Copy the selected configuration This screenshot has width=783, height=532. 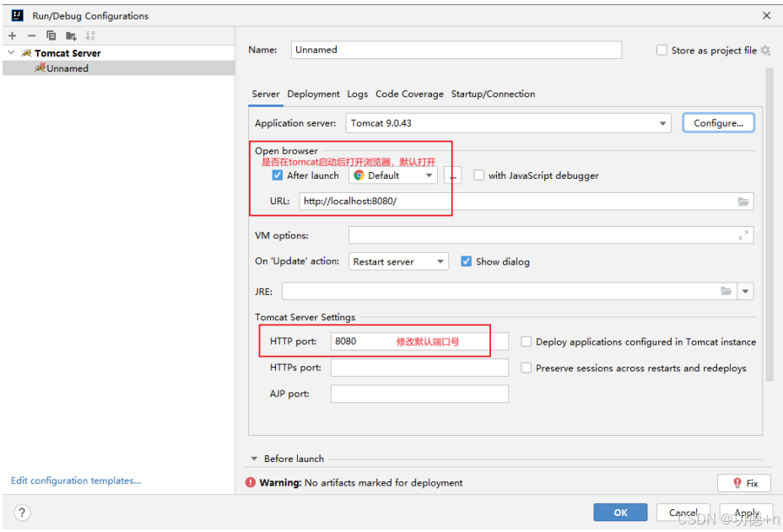(51, 35)
